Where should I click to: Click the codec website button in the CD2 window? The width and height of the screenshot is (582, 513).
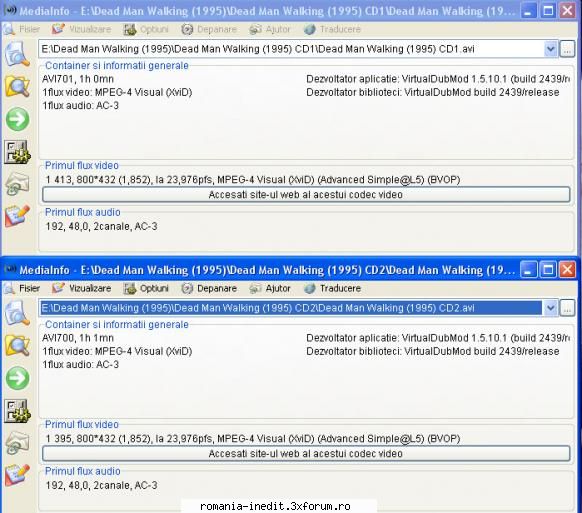pyautogui.click(x=306, y=454)
